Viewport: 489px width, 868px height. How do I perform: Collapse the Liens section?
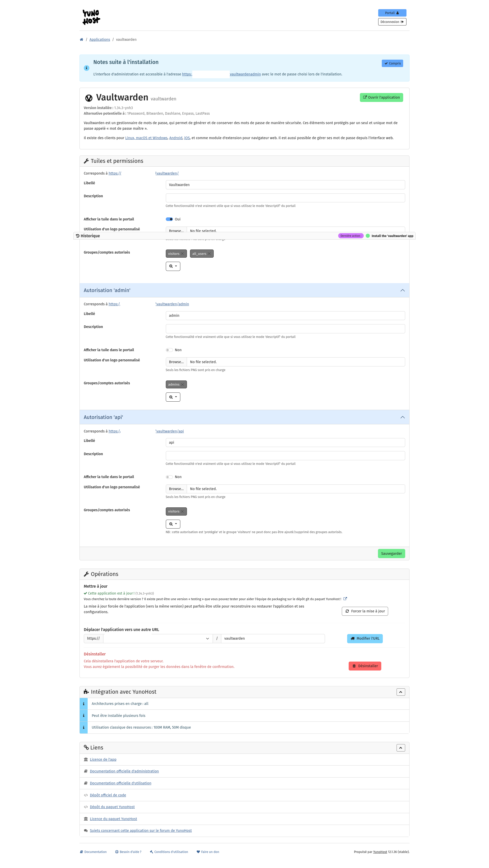(400, 748)
